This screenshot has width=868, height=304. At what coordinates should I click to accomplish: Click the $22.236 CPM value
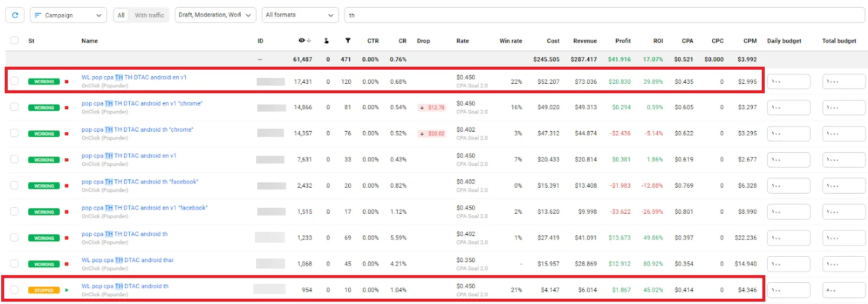pos(745,238)
